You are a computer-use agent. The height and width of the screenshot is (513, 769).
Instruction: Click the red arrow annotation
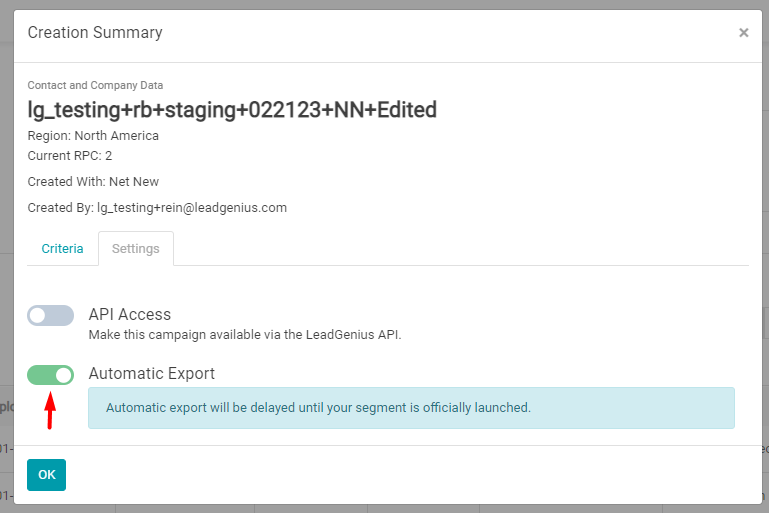[x=50, y=410]
